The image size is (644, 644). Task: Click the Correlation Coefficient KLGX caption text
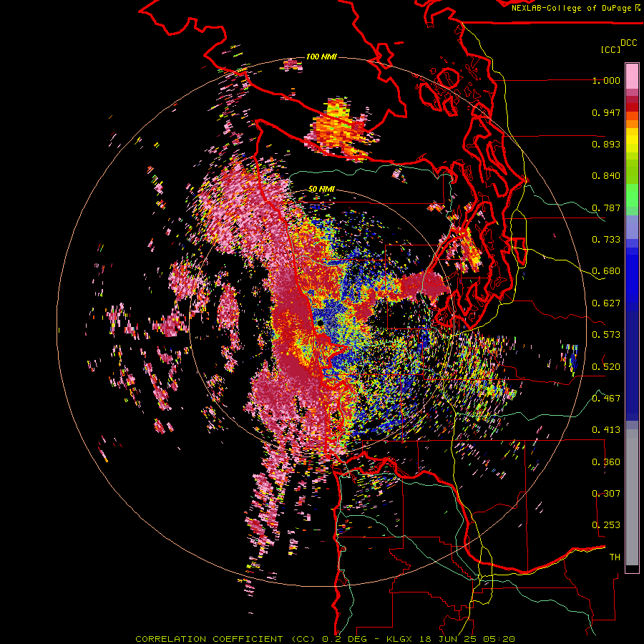325,639
